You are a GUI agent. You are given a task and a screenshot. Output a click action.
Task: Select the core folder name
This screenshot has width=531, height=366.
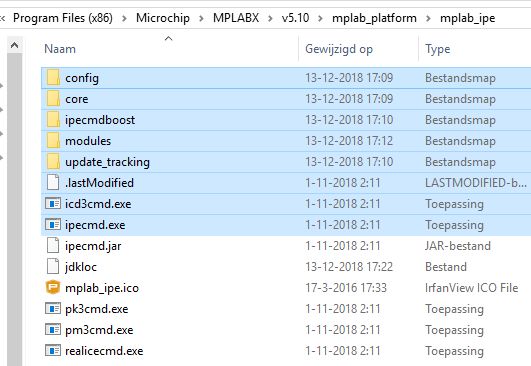(77, 99)
